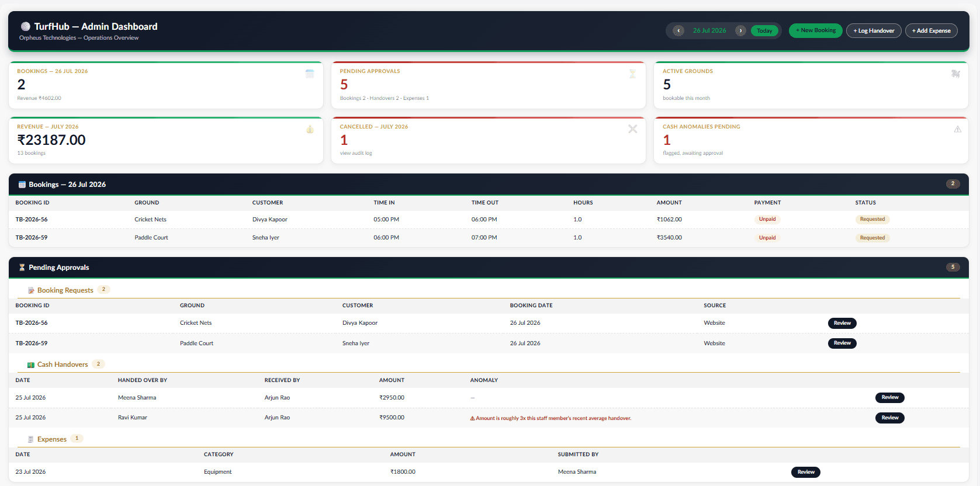Click hourglass icon in Pending Approvals header
This screenshot has width=980, height=486.
click(22, 268)
